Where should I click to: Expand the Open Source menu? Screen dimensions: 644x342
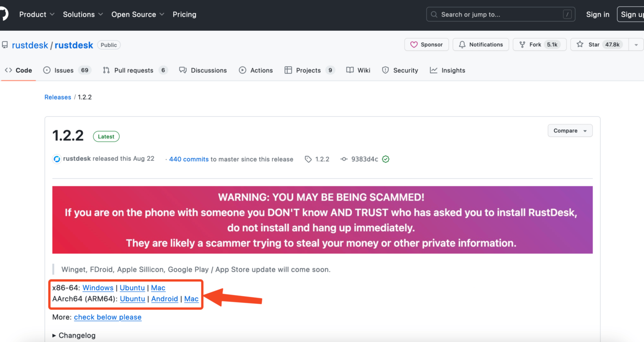[x=138, y=14]
